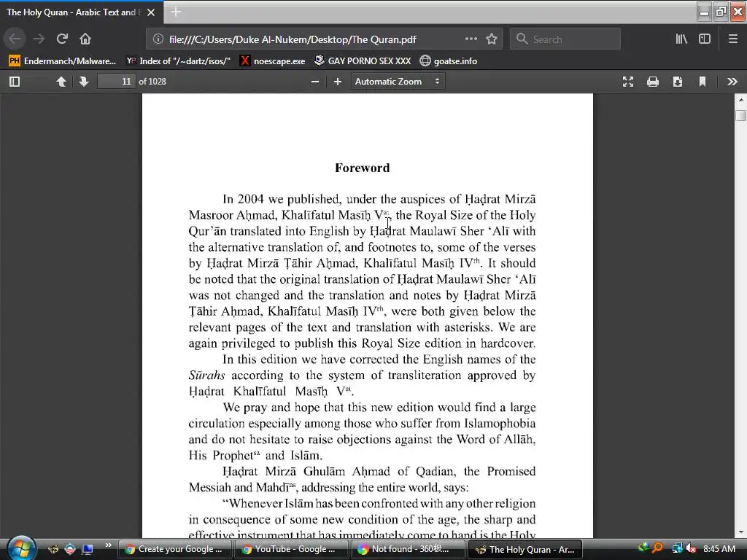Open noescape.exe bookmark
This screenshot has width=747, height=560.
pos(273,61)
